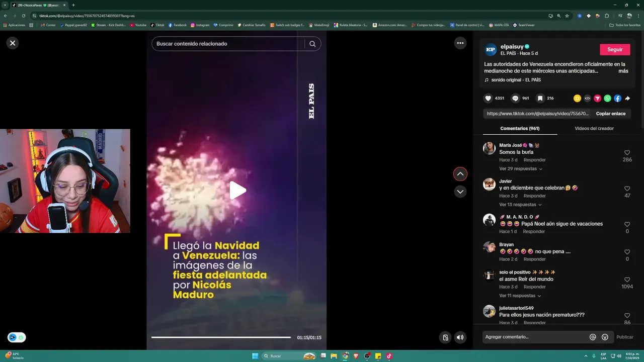The image size is (644, 362).
Task: Toggle the auto-scroll icon beside the speaker
Action: pos(445,337)
